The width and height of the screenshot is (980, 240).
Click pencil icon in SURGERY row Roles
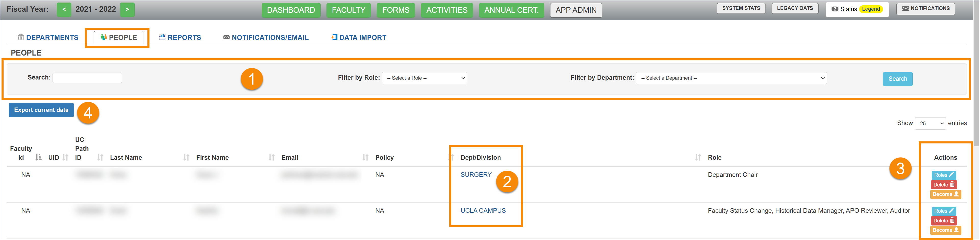coord(951,175)
